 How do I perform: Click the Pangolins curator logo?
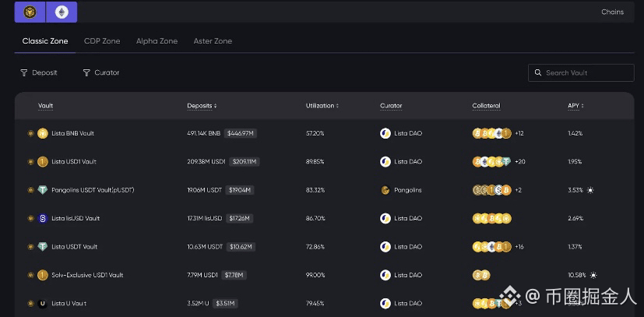(x=385, y=190)
